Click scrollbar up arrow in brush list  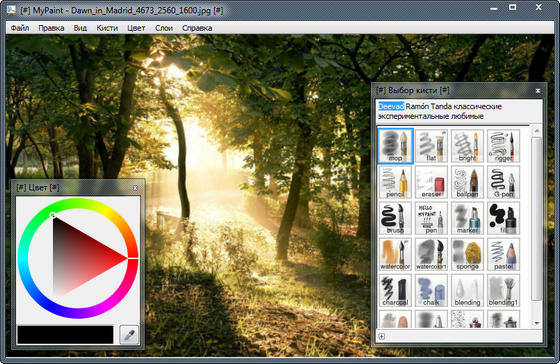click(x=536, y=131)
